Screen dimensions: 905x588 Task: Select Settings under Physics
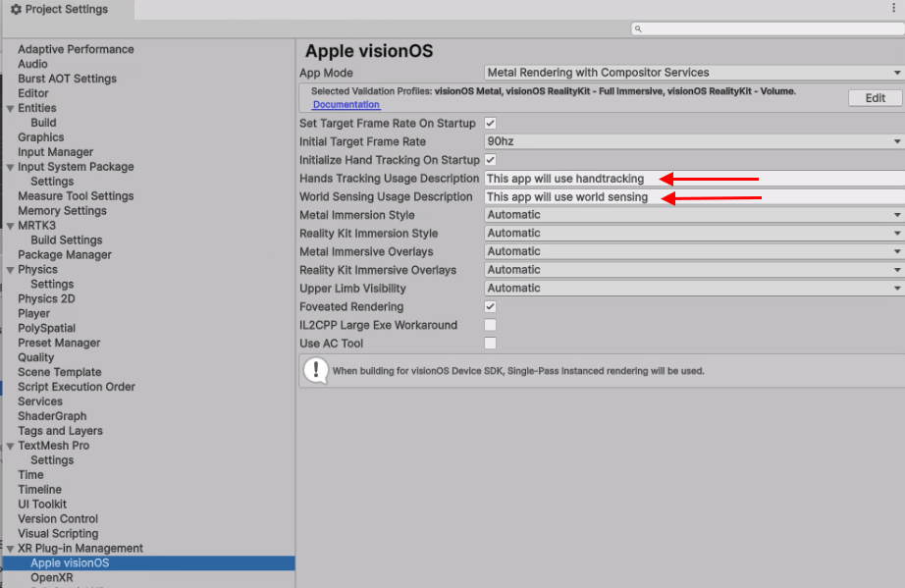[x=52, y=284]
